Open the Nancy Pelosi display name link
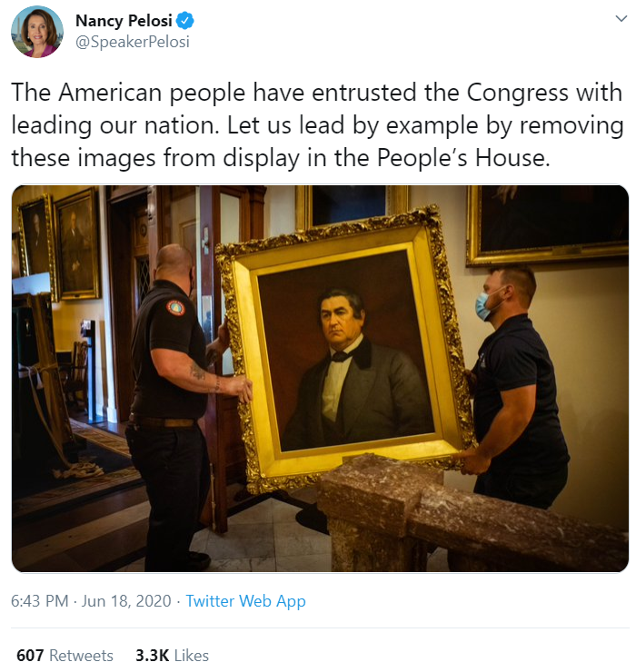 coord(124,21)
